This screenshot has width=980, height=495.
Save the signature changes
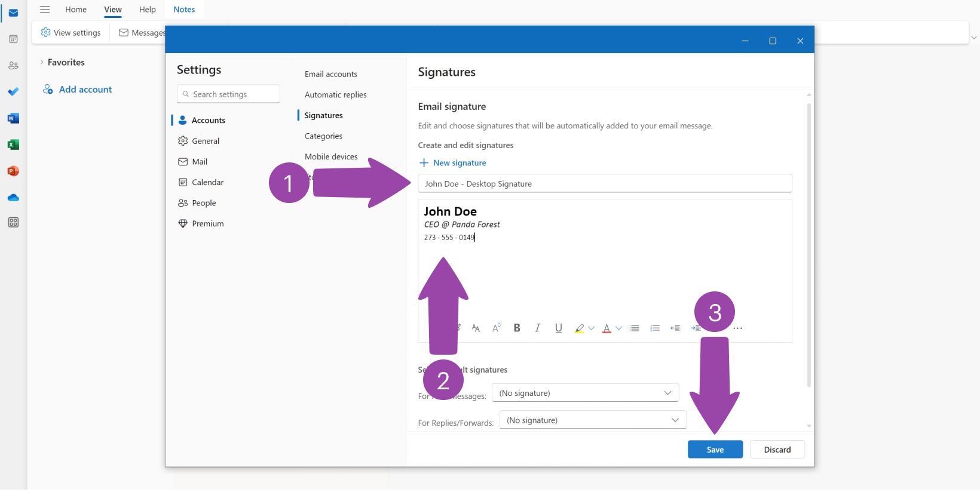[x=715, y=450]
